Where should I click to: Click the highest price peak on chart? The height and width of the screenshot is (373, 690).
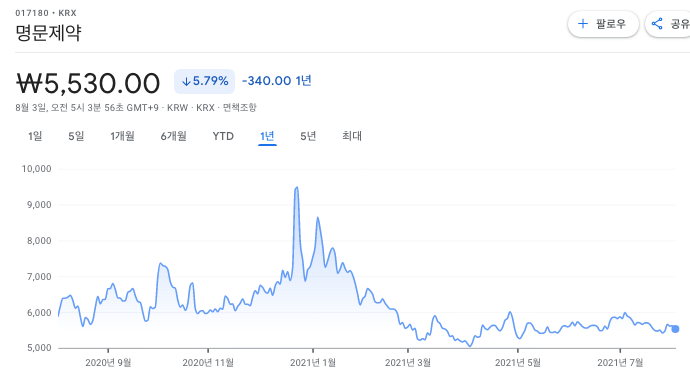297,188
